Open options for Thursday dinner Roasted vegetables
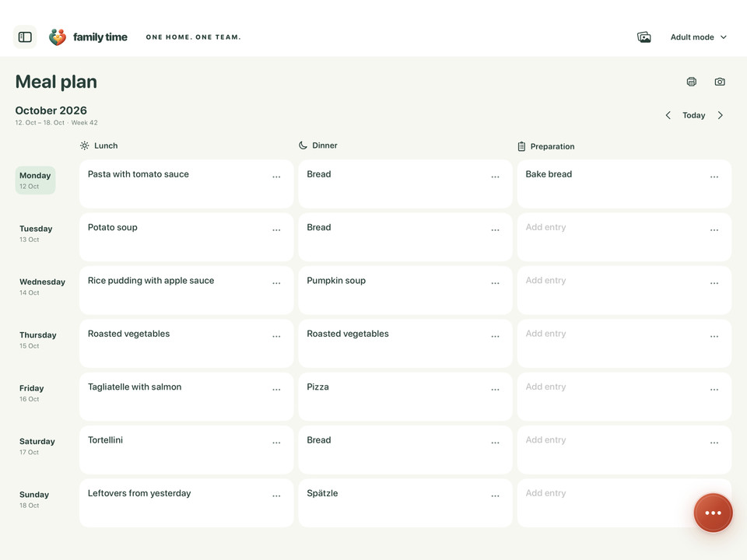747x560 pixels. point(496,336)
